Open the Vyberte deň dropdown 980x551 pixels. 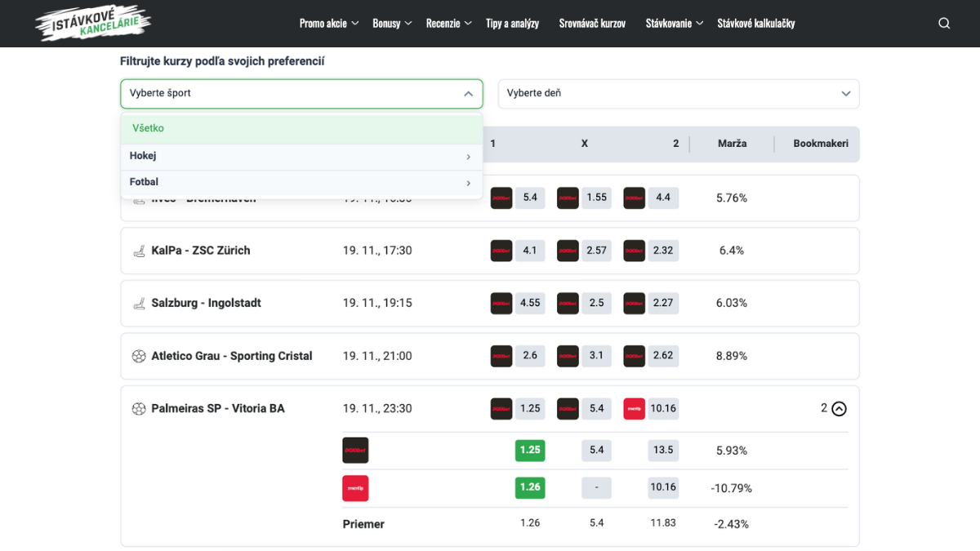(679, 94)
